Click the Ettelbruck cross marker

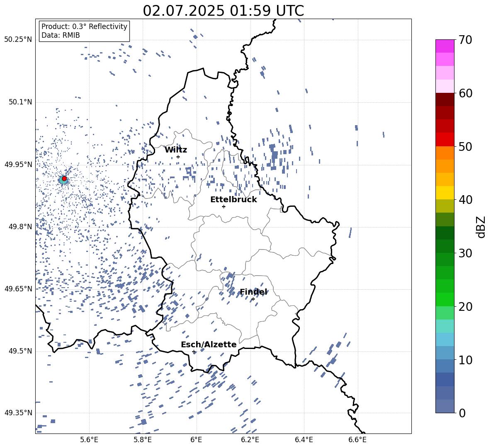[224, 206]
